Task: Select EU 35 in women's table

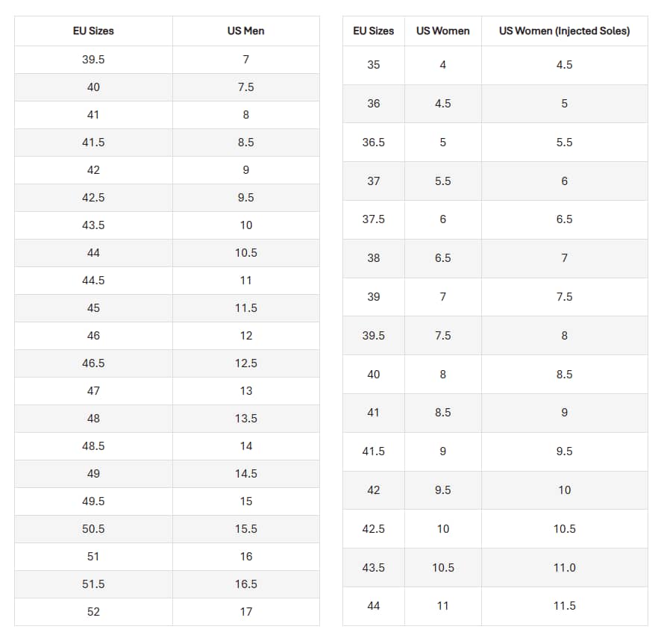Action: point(373,65)
